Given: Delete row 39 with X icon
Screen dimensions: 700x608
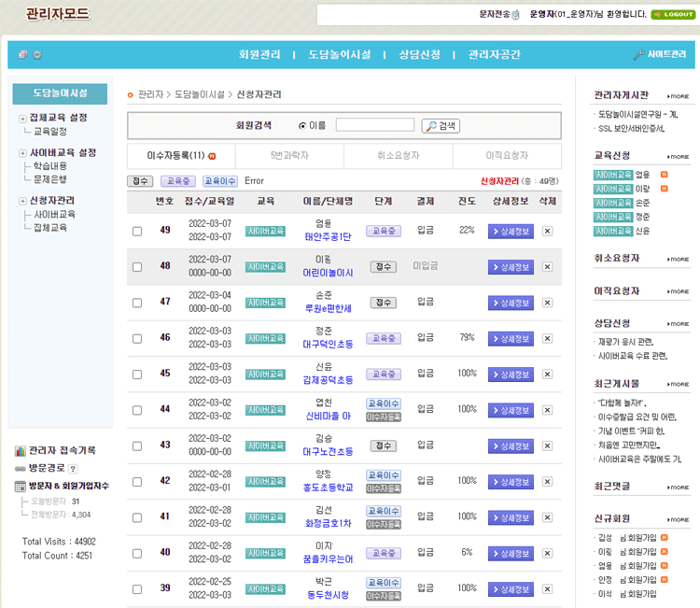Looking at the screenshot, I should [547, 588].
